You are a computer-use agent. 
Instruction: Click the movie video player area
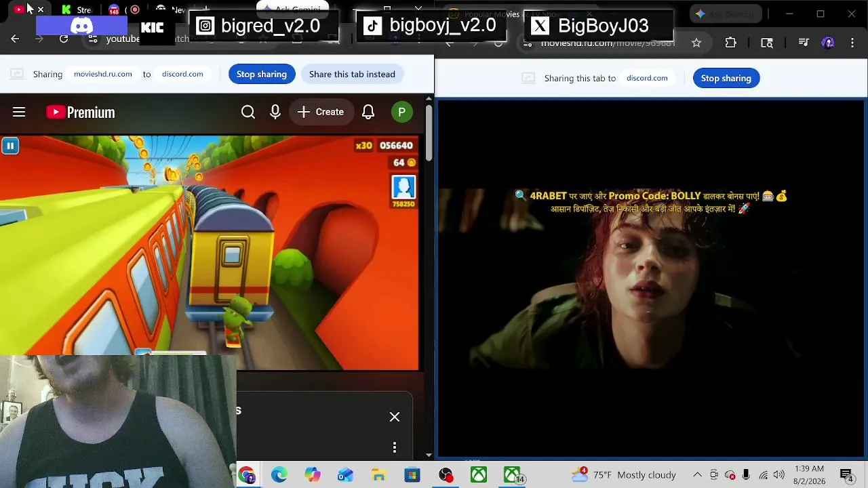coord(651,278)
